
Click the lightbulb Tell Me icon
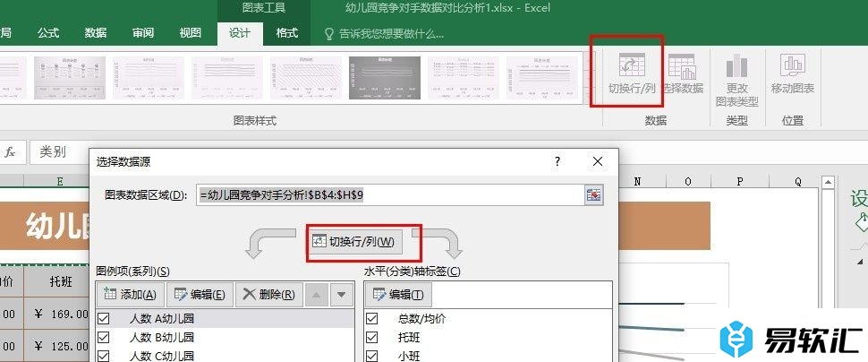[x=328, y=34]
